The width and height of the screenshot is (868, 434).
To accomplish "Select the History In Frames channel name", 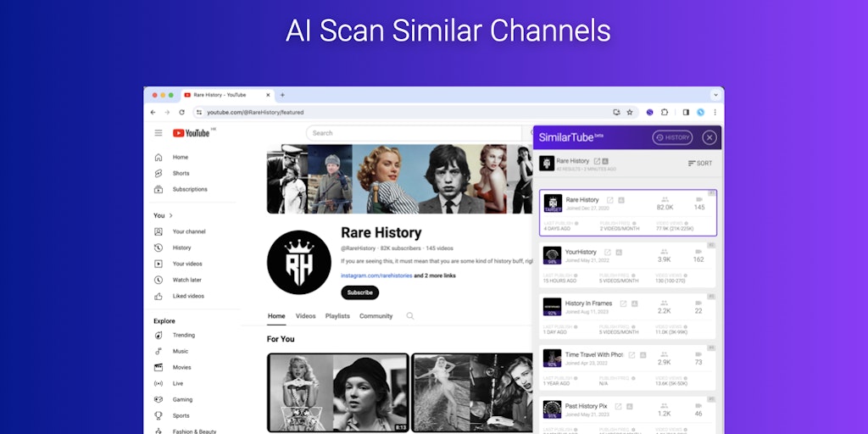I will (588, 303).
